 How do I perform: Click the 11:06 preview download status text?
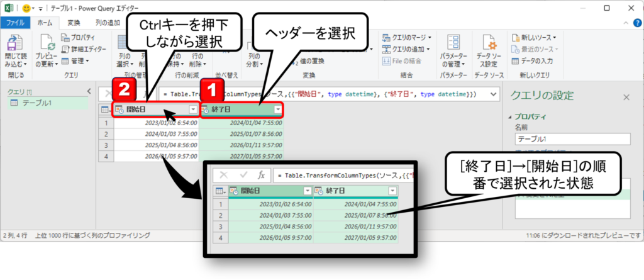coord(584,236)
